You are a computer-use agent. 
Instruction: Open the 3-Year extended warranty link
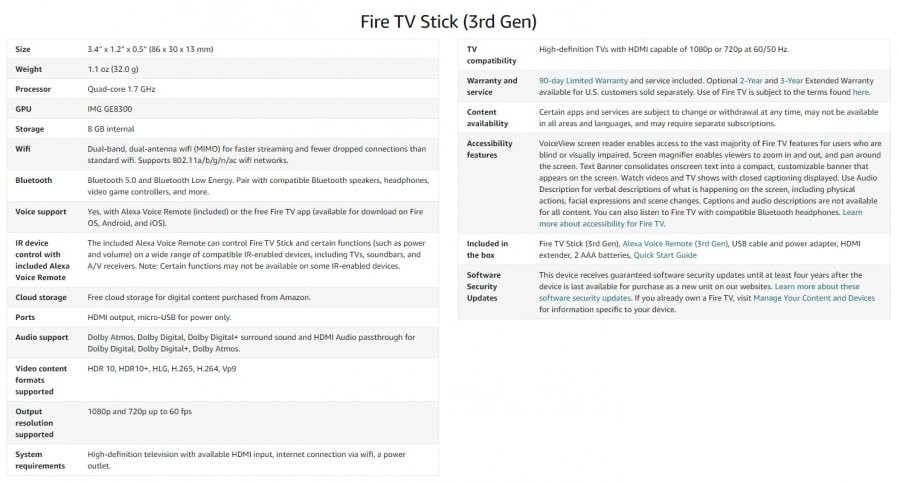[792, 81]
